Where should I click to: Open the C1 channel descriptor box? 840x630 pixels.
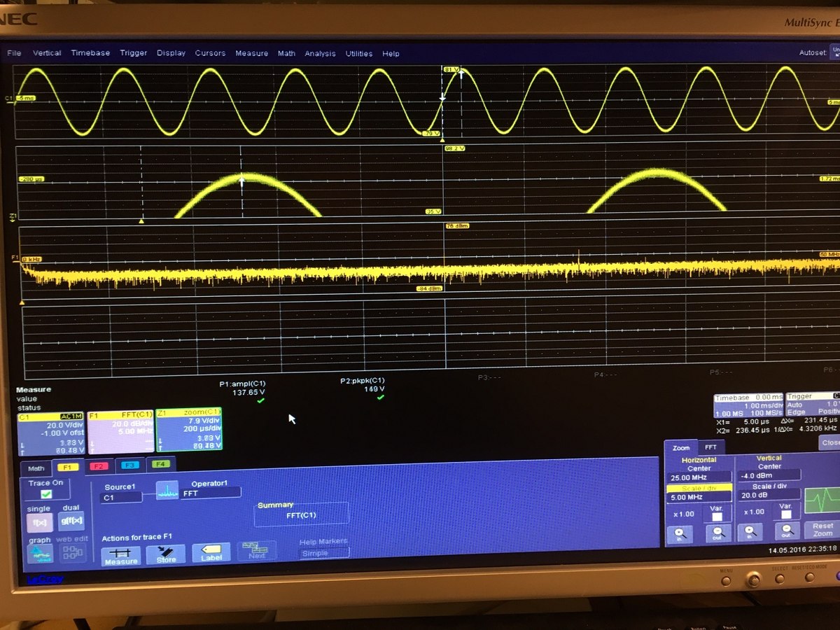point(50,433)
